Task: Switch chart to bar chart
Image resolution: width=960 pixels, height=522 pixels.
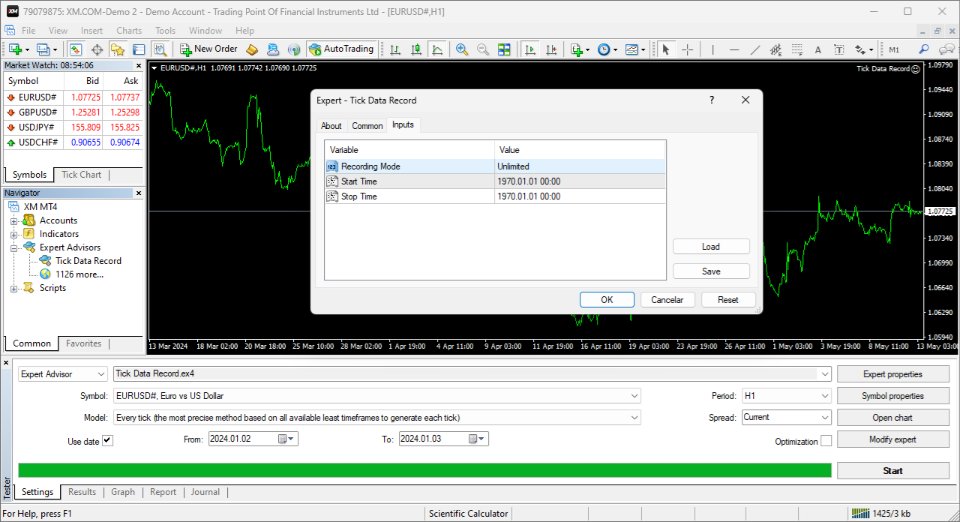Action: pyautogui.click(x=396, y=50)
